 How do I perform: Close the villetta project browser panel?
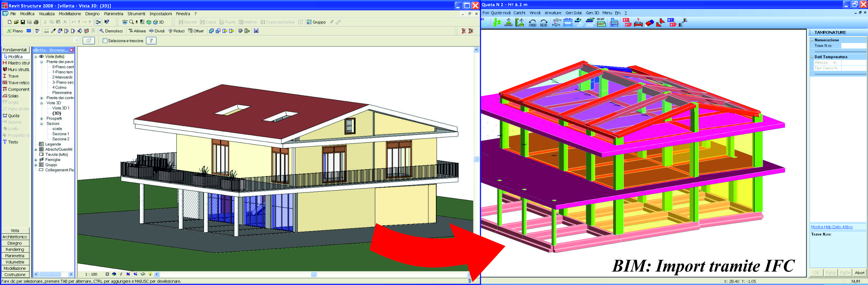pos(71,50)
